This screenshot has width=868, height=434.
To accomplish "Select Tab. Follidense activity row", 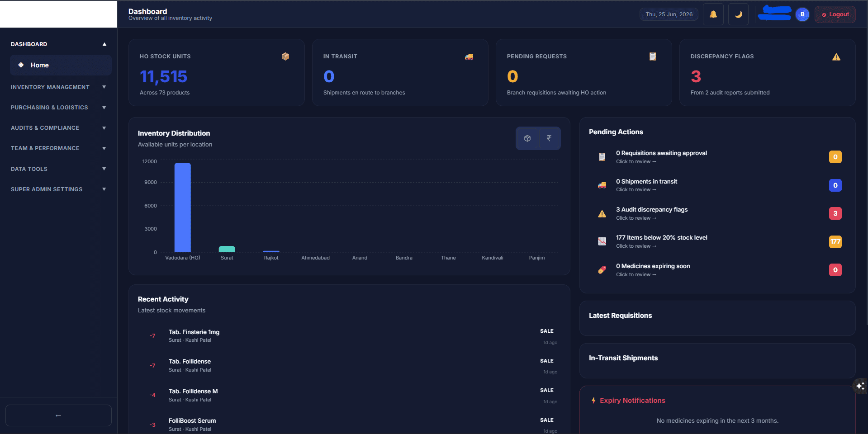I will [x=349, y=366].
